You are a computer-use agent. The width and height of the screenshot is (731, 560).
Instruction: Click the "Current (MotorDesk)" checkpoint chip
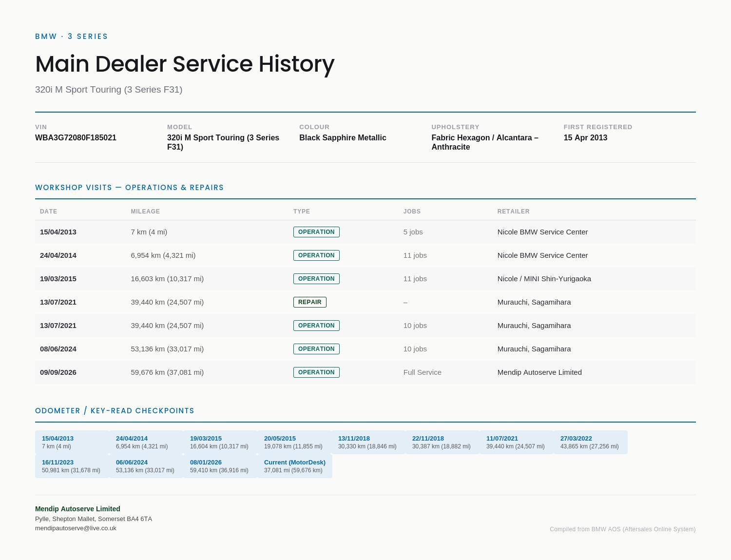click(295, 466)
